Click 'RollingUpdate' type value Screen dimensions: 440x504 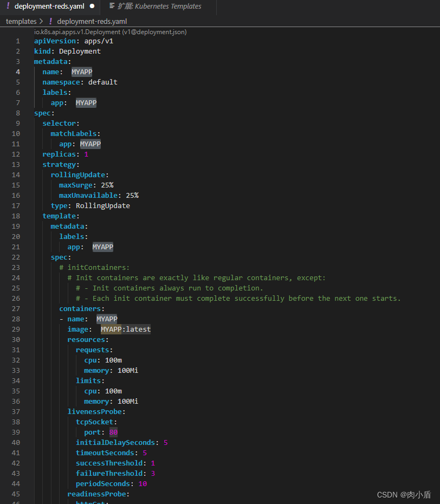pos(103,206)
